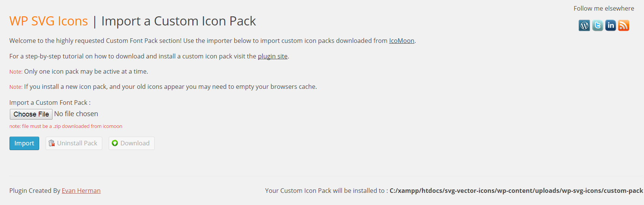
Task: Visit the Twitter profile icon
Action: point(598,25)
